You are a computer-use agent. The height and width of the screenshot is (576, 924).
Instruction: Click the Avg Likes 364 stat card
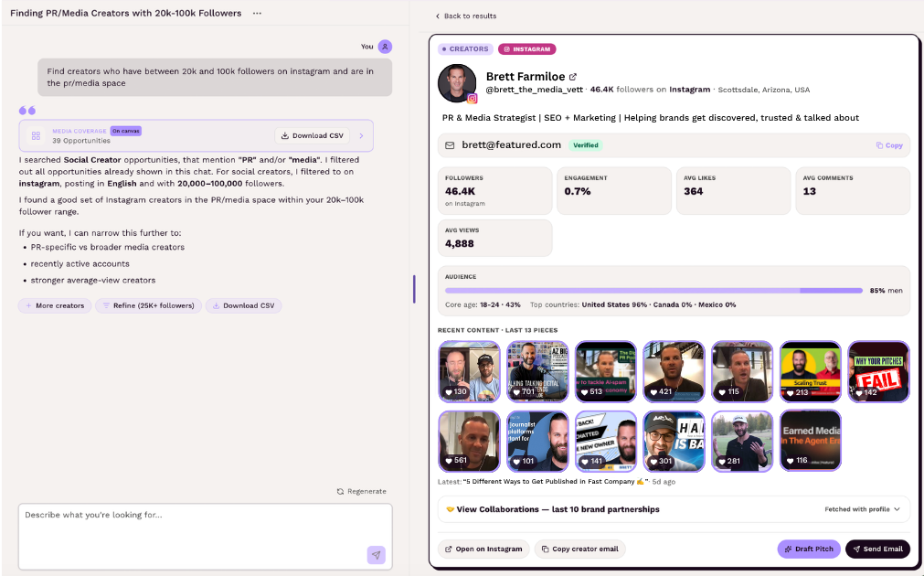pos(734,190)
